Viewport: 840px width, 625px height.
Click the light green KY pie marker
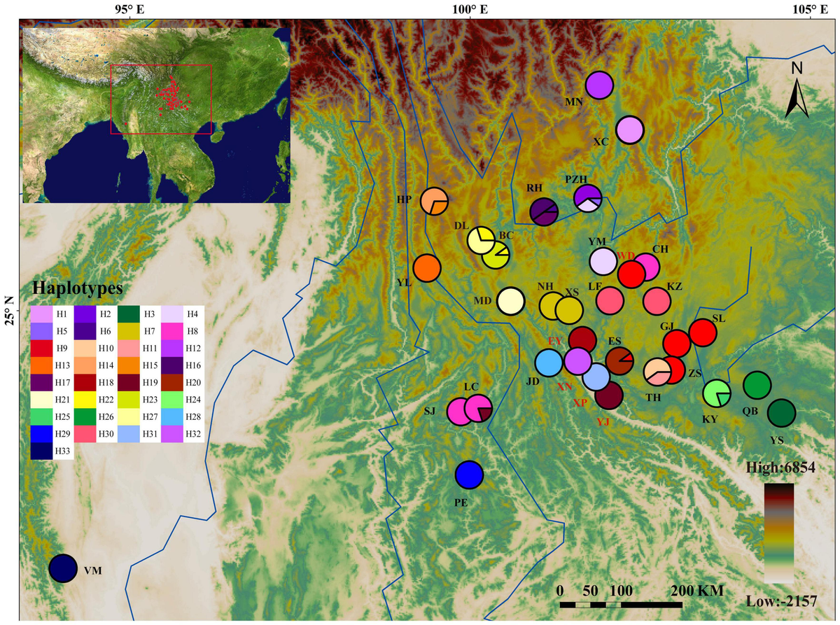click(717, 393)
